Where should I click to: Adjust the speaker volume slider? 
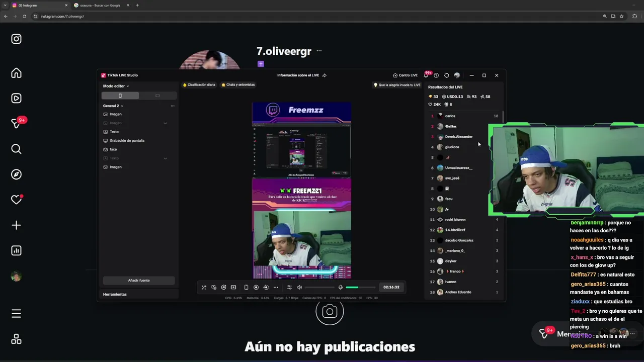point(319,287)
